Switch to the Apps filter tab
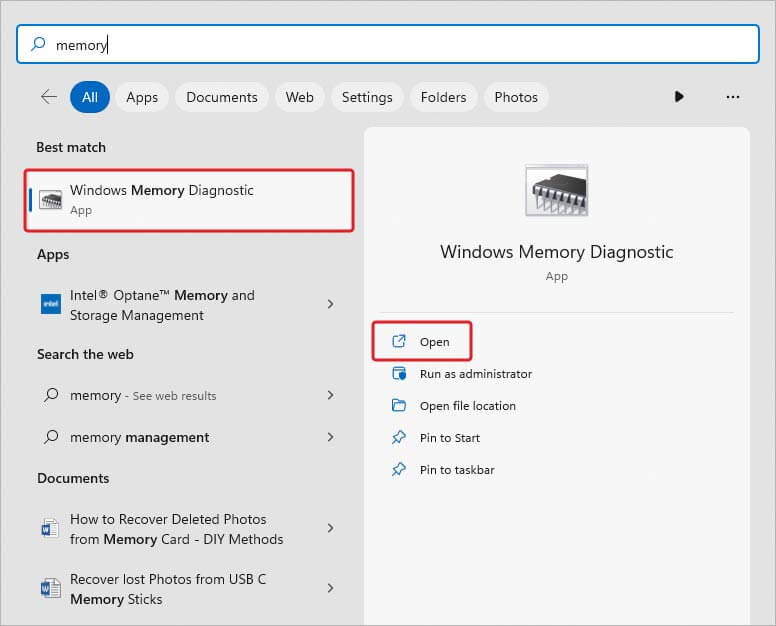This screenshot has width=776, height=626. coord(142,97)
